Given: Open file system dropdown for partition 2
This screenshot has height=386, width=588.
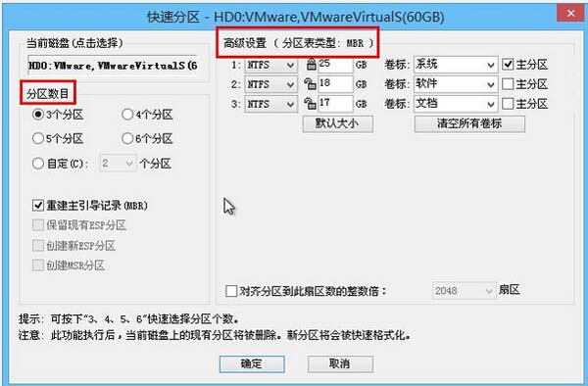Looking at the screenshot, I should click(x=270, y=84).
